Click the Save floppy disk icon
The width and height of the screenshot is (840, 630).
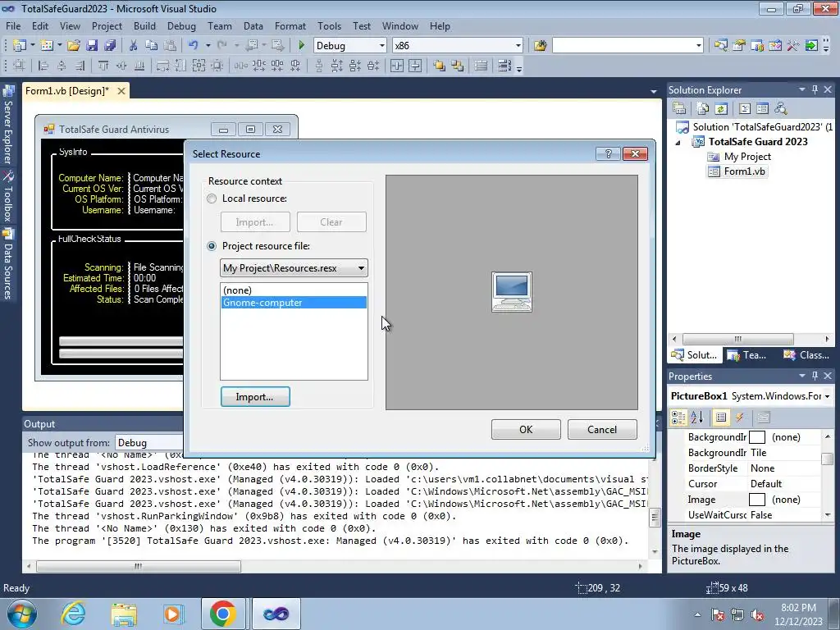92,46
